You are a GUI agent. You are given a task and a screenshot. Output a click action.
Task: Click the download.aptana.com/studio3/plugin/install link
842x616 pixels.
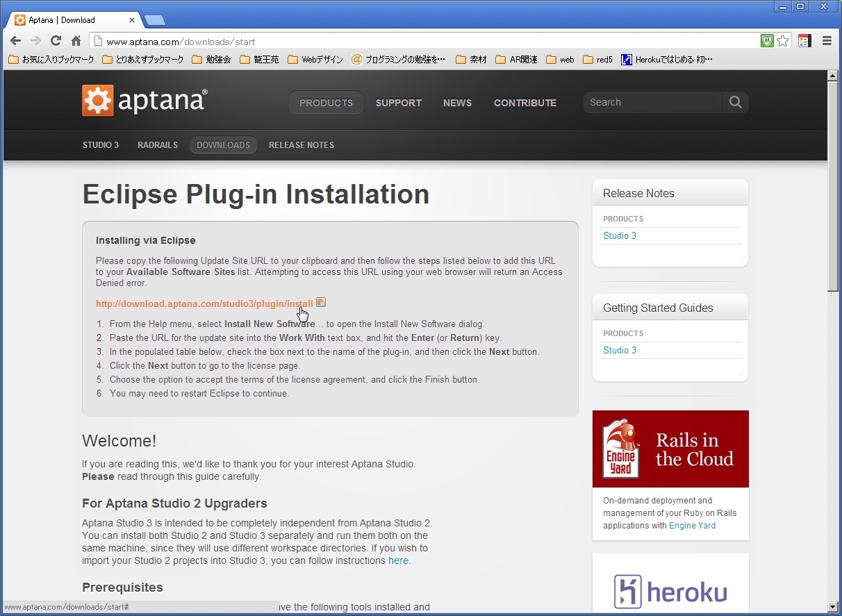click(204, 303)
